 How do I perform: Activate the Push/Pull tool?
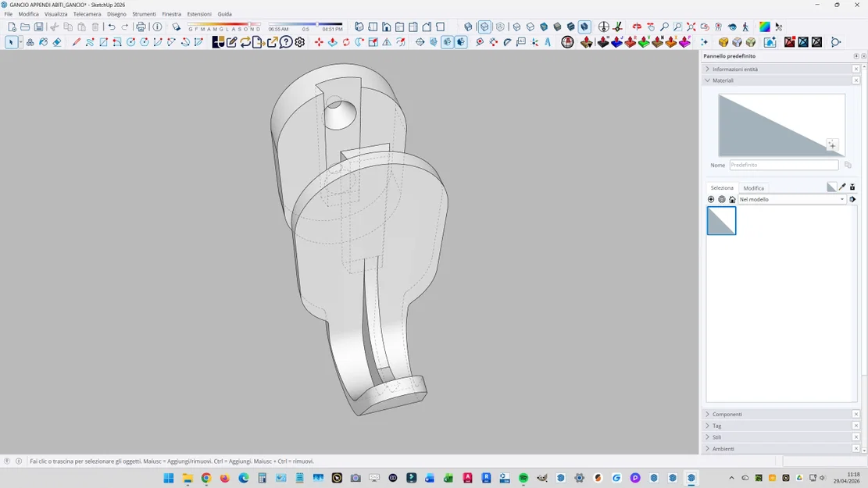333,42
